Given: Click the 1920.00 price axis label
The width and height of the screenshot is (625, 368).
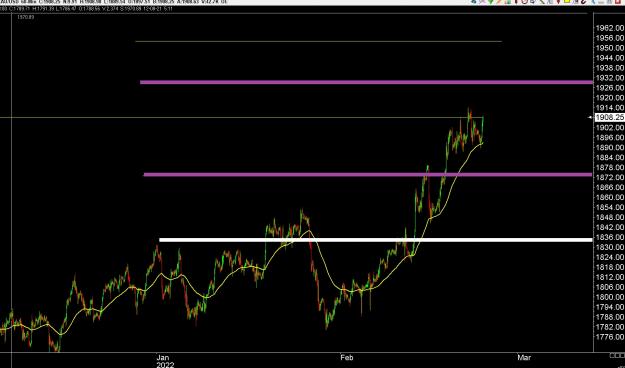Looking at the screenshot, I should click(610, 98).
